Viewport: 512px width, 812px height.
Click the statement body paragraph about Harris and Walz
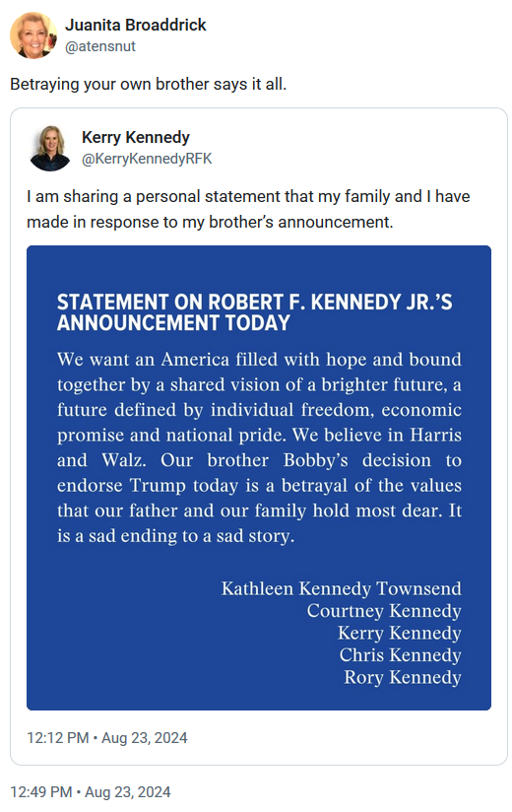259,447
